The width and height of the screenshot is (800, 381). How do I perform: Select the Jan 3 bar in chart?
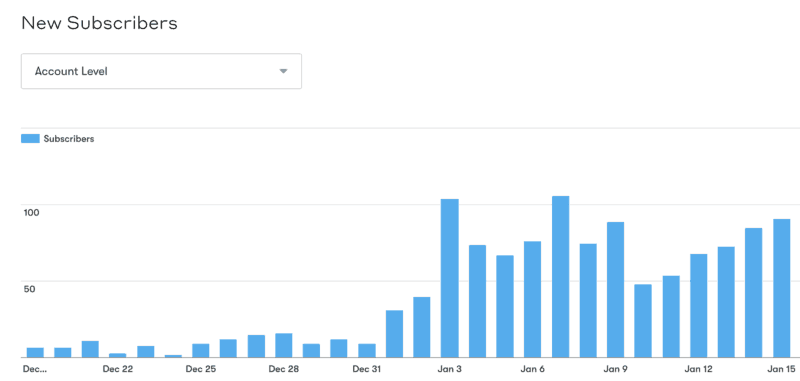click(x=449, y=278)
